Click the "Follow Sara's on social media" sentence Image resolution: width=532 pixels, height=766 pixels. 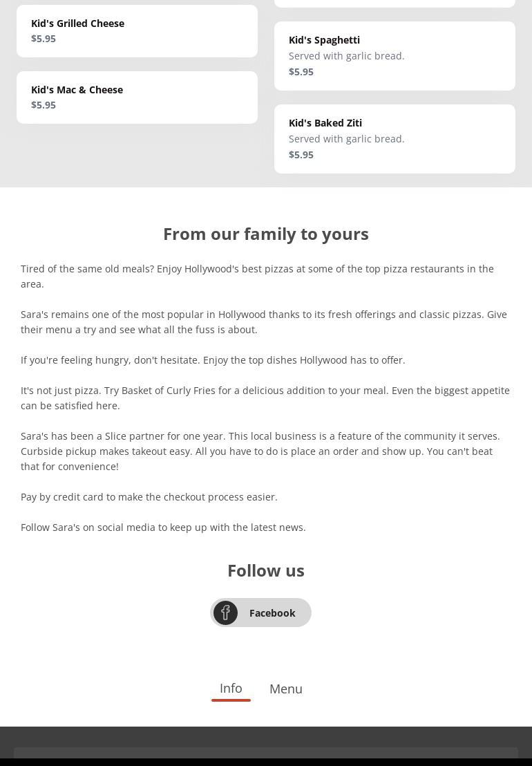(163, 527)
